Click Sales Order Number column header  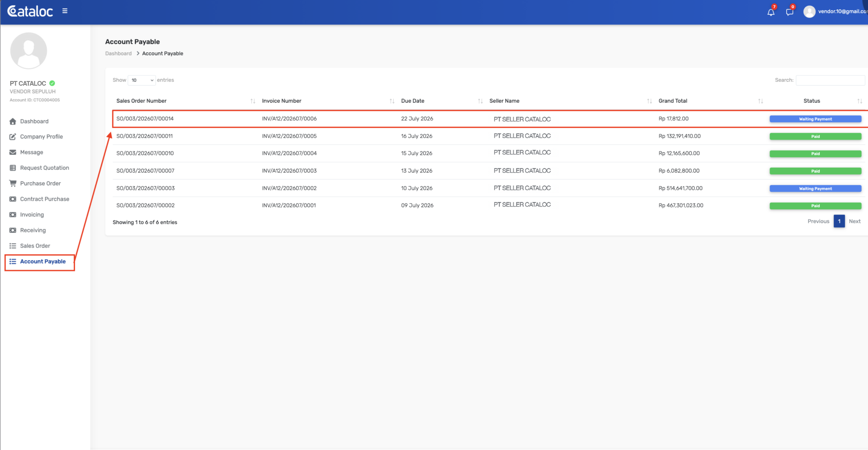(141, 101)
